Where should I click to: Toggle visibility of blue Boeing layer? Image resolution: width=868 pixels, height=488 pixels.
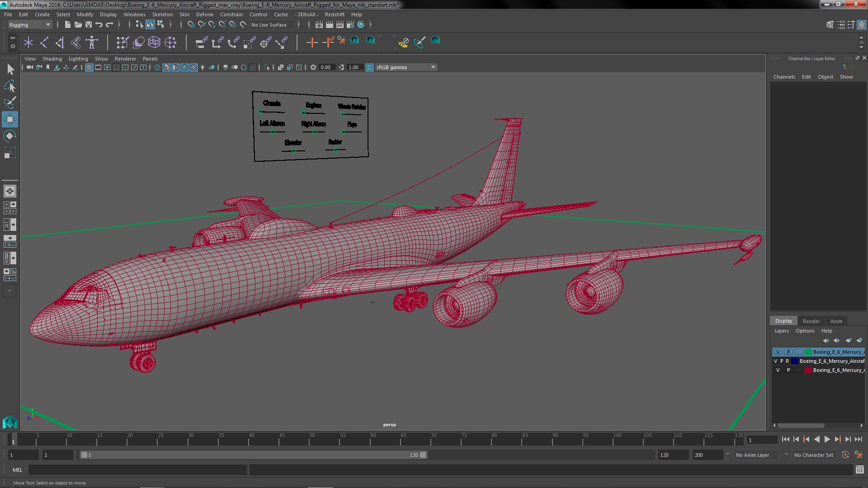click(x=776, y=361)
